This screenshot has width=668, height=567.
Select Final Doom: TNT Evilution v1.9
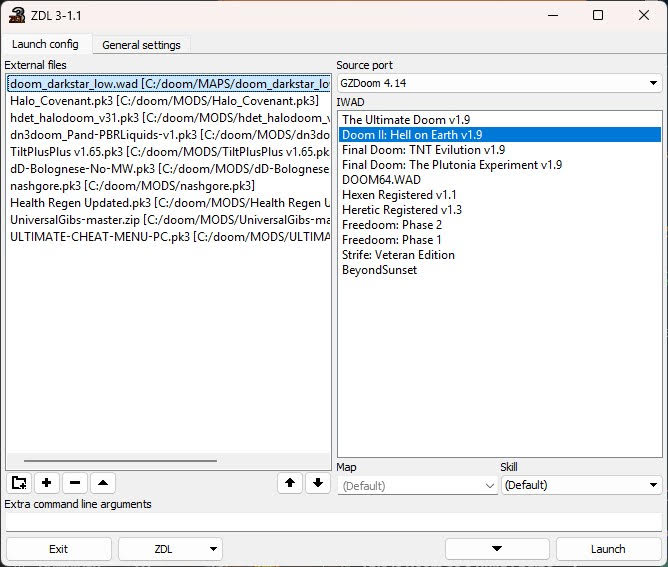click(x=500, y=150)
